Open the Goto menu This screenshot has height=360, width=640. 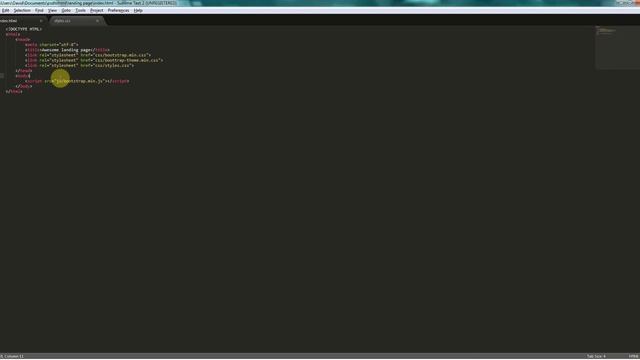pos(66,10)
